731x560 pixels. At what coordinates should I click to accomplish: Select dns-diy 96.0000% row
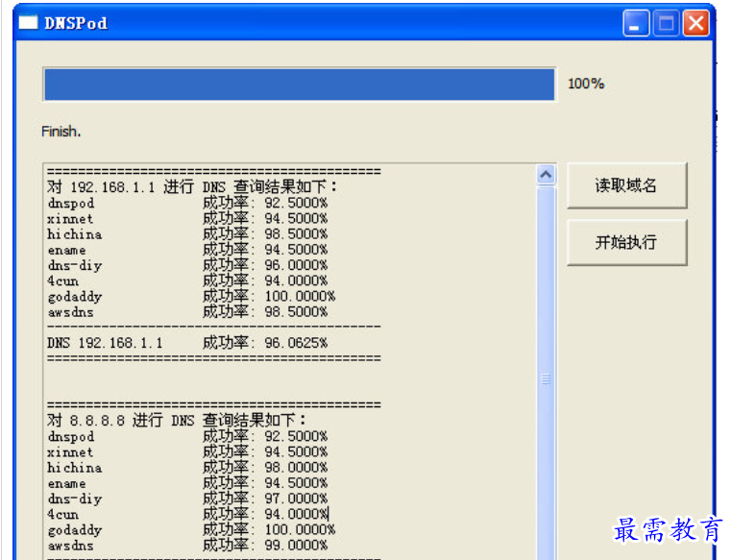187,265
